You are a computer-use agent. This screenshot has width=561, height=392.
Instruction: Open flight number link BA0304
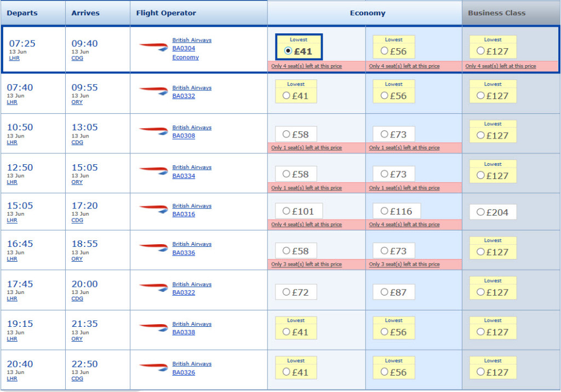184,48
